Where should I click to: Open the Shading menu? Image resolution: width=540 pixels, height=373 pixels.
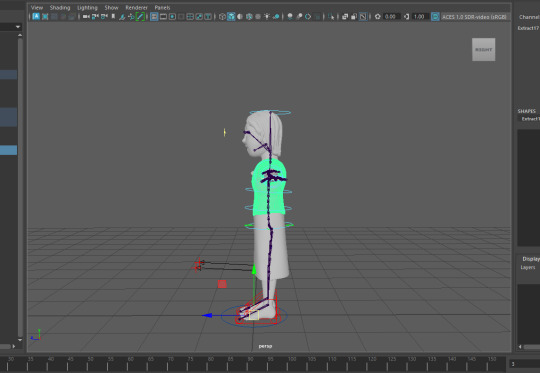pos(60,8)
